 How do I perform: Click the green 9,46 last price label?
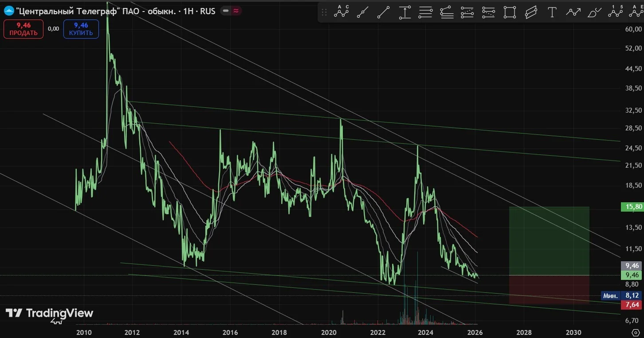[x=632, y=275]
